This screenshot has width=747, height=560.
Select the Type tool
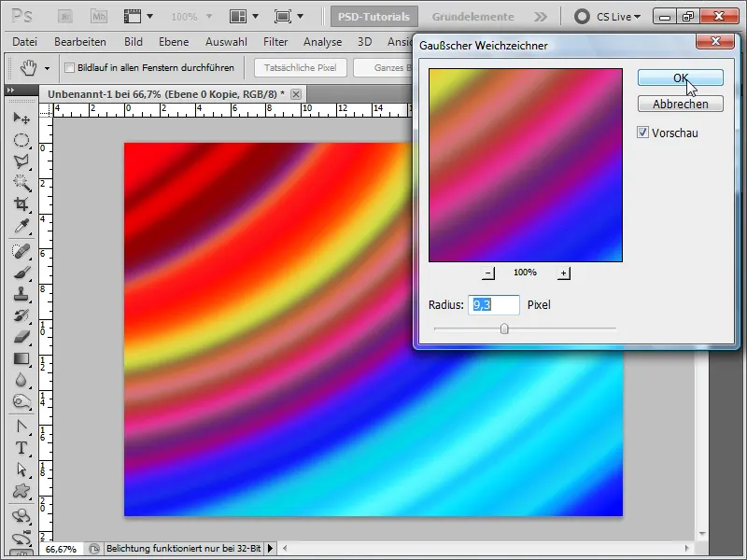click(21, 448)
